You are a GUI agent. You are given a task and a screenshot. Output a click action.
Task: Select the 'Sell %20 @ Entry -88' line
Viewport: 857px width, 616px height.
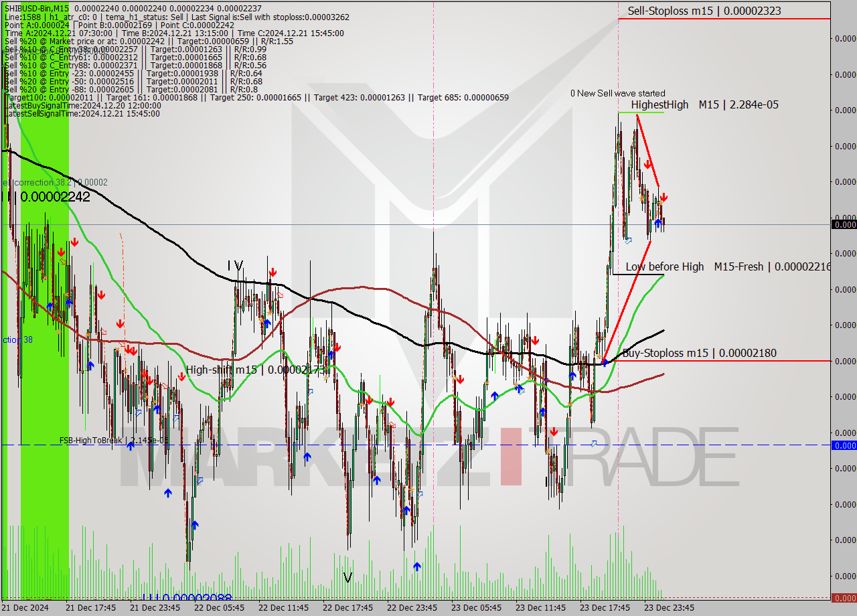pyautogui.click(x=131, y=89)
